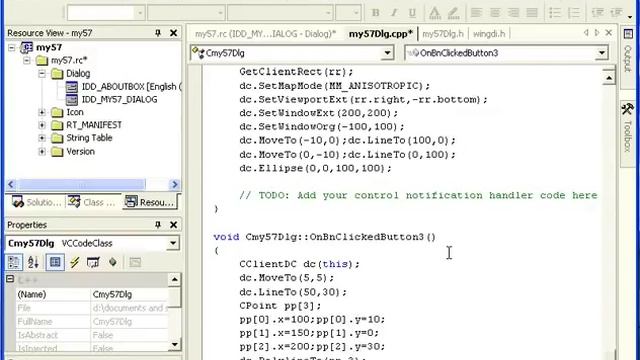
Task: Open the Cmy57Dlg VCCodeClass object dropdown
Action: coord(173,243)
